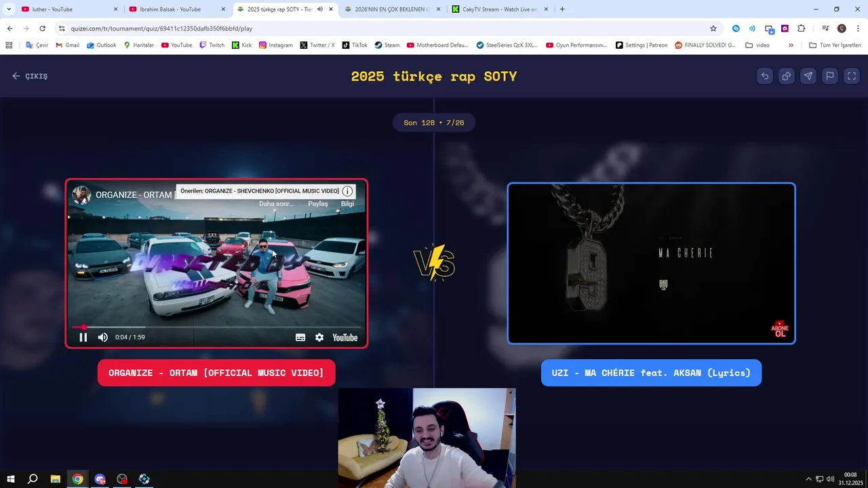Click ÇIKIŞ to exit the tournament
This screenshot has width=868, height=488.
[x=30, y=76]
